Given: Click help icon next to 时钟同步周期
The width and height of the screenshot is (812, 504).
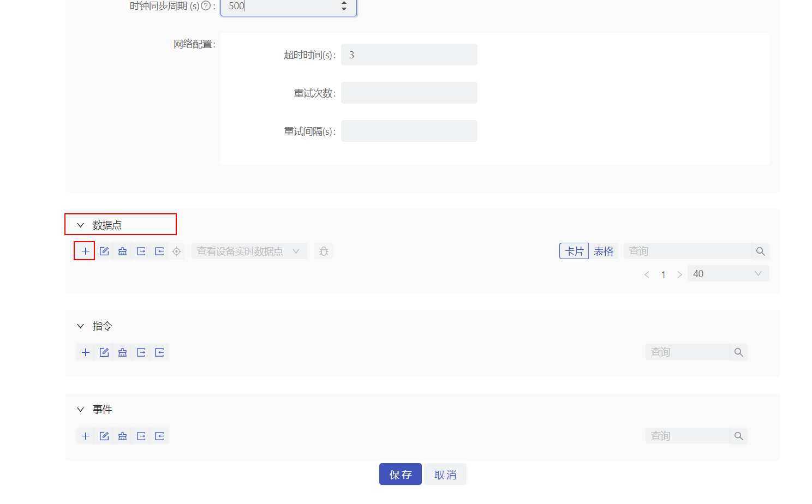Looking at the screenshot, I should [x=206, y=6].
